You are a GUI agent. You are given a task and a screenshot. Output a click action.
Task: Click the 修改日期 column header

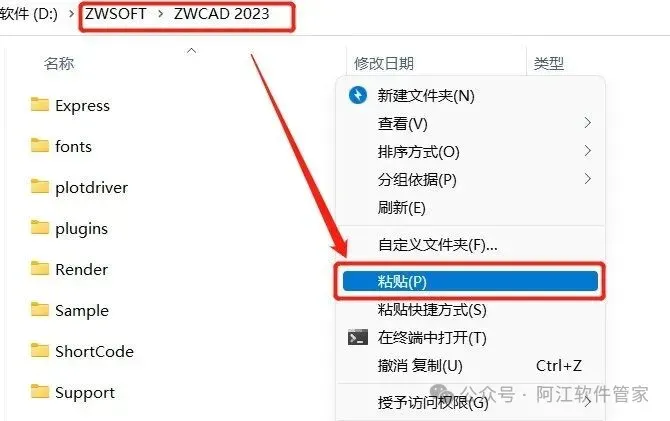[x=384, y=64]
